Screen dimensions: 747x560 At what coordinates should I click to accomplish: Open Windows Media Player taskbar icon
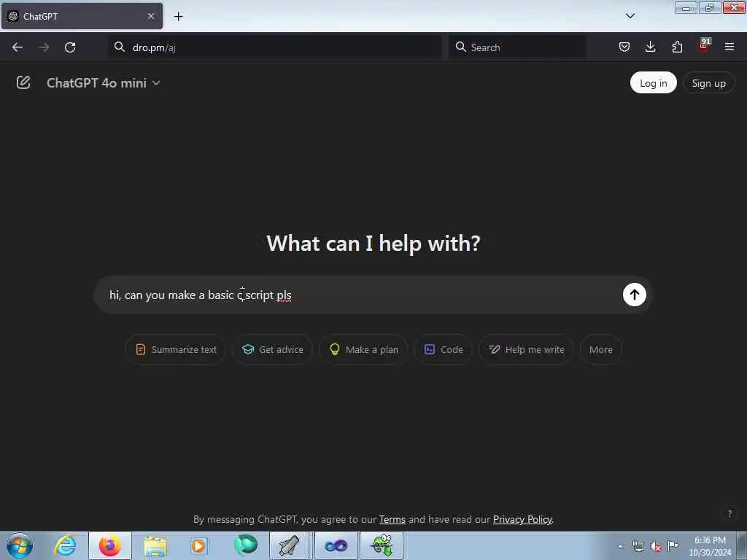(198, 545)
